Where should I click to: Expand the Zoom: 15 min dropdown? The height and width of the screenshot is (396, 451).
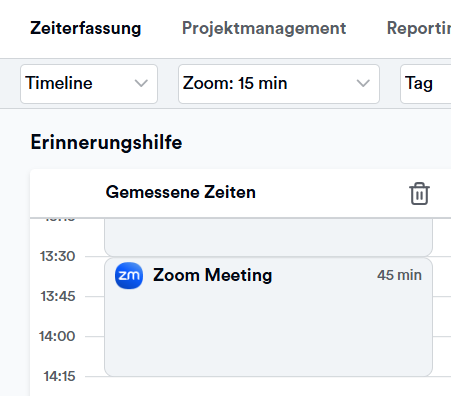tap(279, 84)
